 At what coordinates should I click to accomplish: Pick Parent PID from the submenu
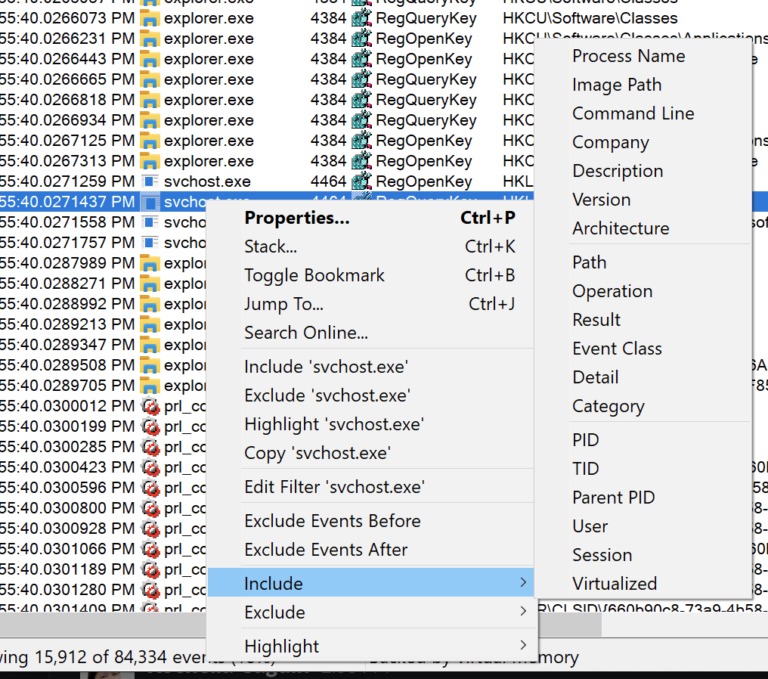(613, 498)
